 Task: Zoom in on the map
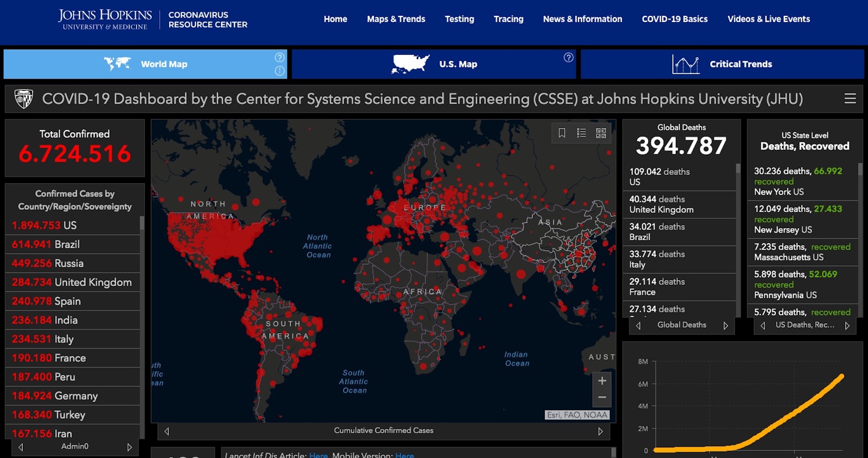(x=602, y=381)
